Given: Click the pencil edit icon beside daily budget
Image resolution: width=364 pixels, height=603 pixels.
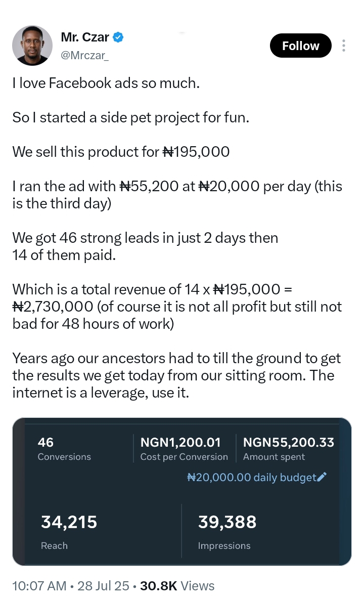Looking at the screenshot, I should [x=322, y=477].
